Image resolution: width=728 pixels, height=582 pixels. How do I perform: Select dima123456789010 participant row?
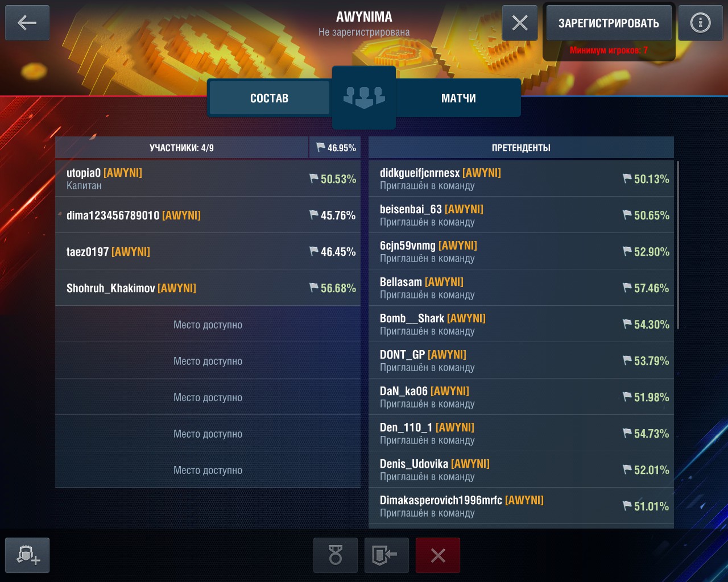(208, 215)
